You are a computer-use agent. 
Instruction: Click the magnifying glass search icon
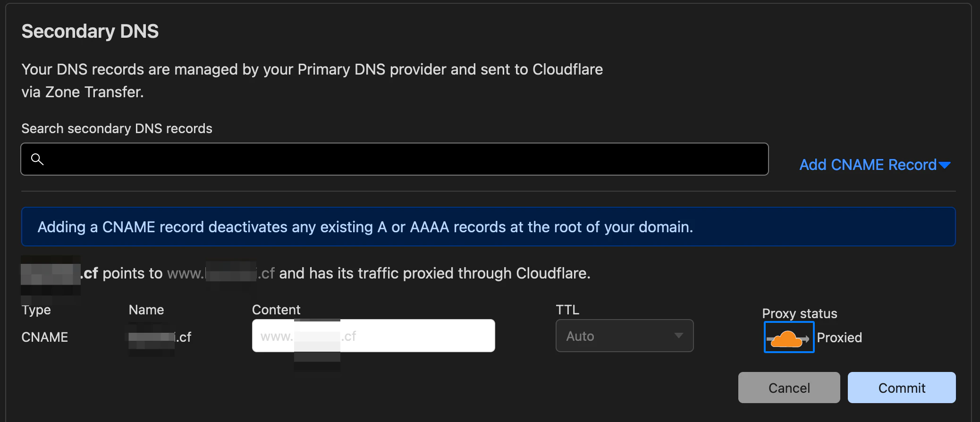click(x=37, y=159)
